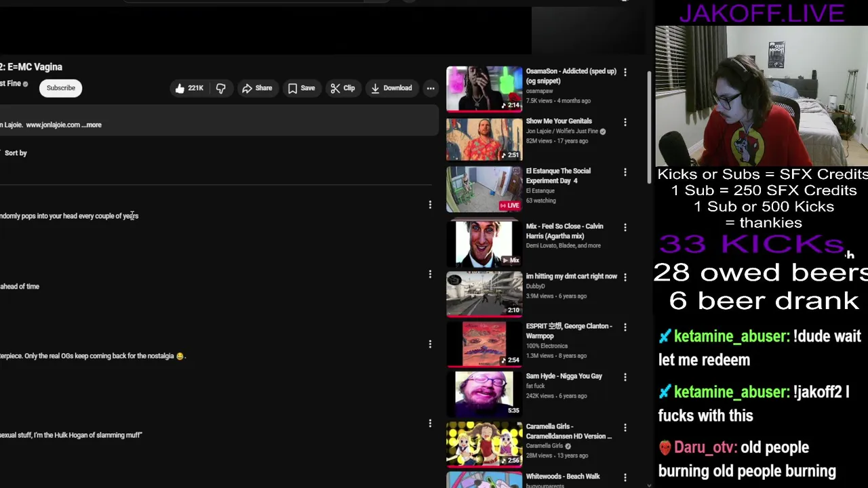The image size is (868, 488).
Task: Open Show Me Your Genitals thumbnail
Action: 484,139
